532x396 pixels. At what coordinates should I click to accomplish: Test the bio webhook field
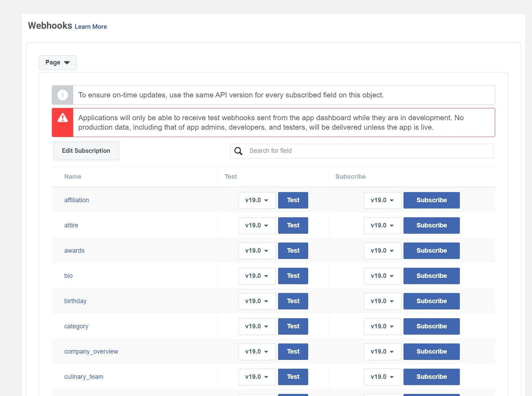pyautogui.click(x=293, y=276)
